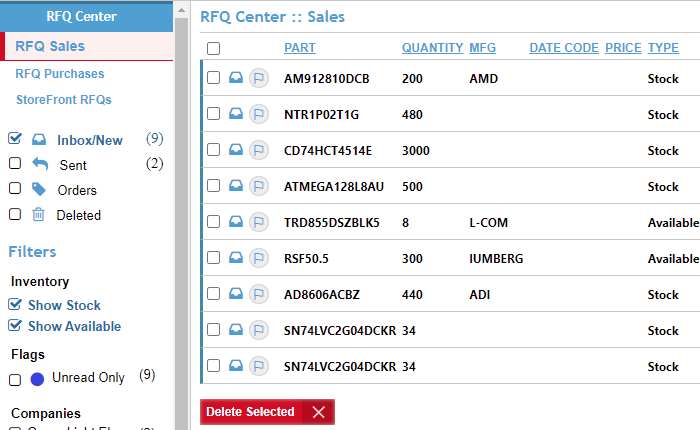The image size is (700, 430).
Task: Click the inbox icon for RSF50.5 row
Action: (236, 258)
